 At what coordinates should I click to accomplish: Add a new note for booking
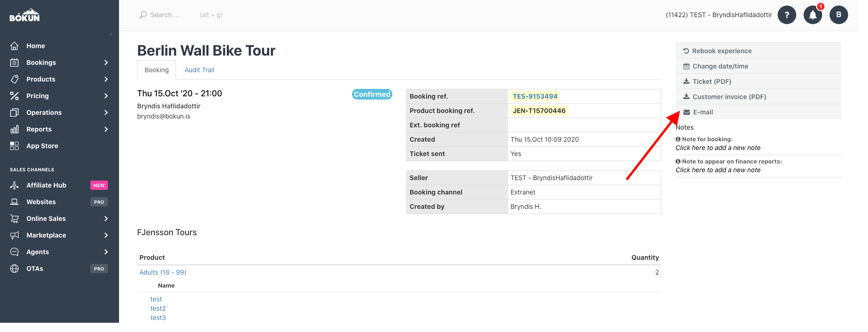tap(718, 148)
